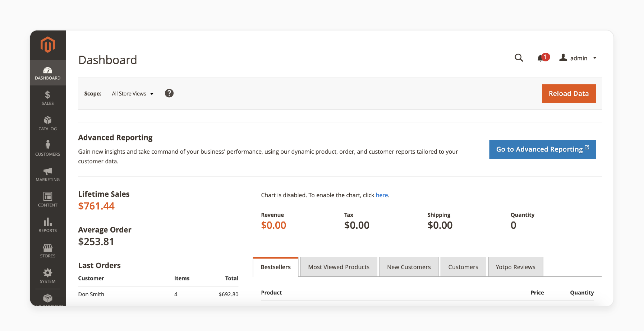Open the Customers sidebar menu
Viewport: 644px width, 331px height.
48,149
